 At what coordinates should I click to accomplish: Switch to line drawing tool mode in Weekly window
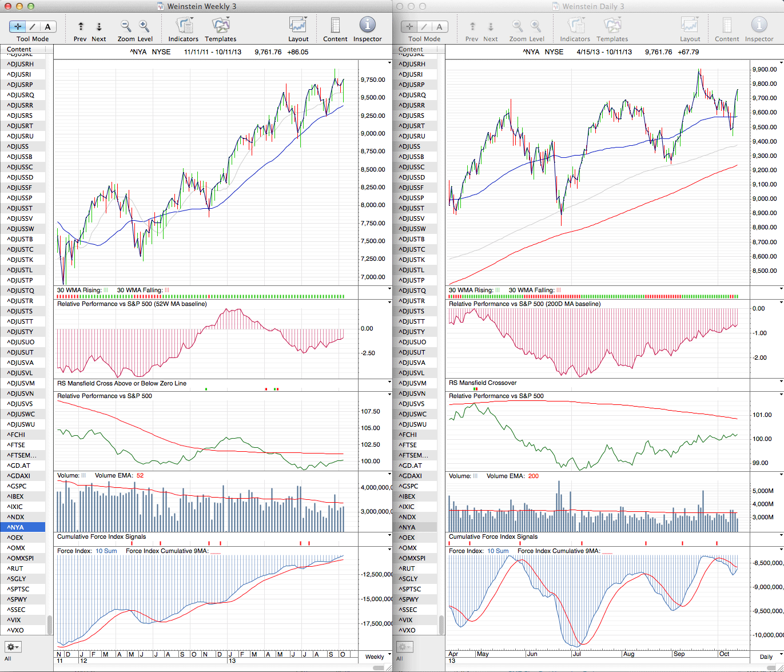click(x=33, y=26)
